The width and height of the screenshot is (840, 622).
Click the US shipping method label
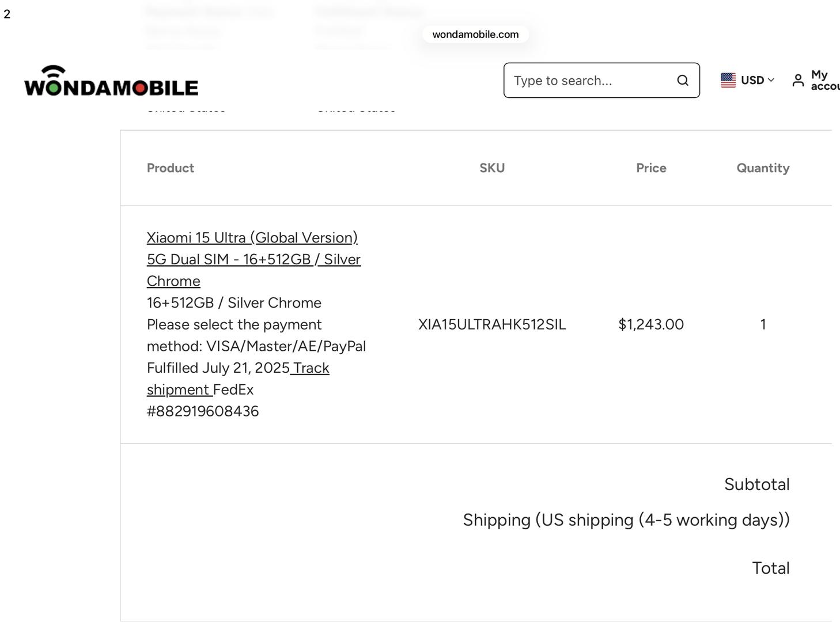626,520
